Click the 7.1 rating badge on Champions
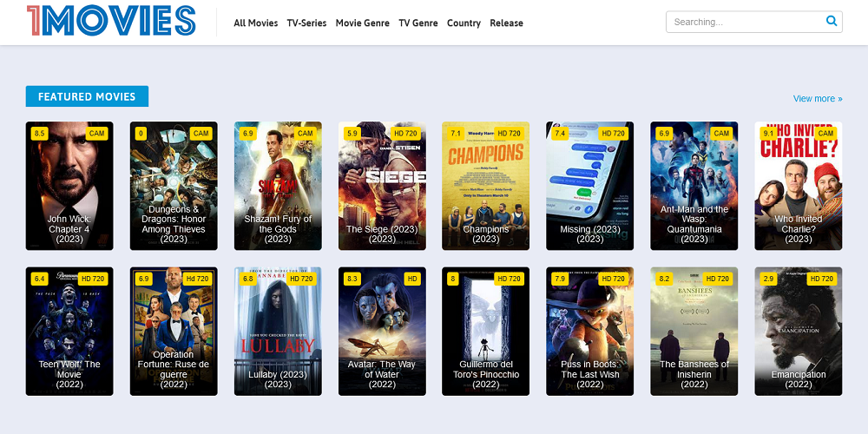This screenshot has width=868, height=434. pyautogui.click(x=457, y=134)
